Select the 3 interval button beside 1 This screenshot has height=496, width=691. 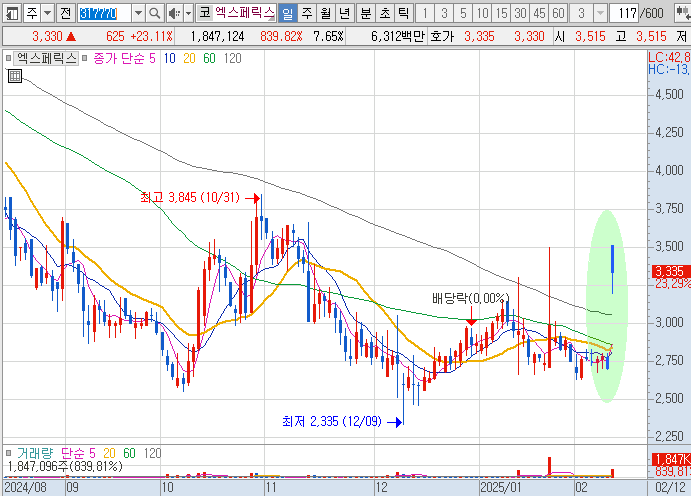444,13
